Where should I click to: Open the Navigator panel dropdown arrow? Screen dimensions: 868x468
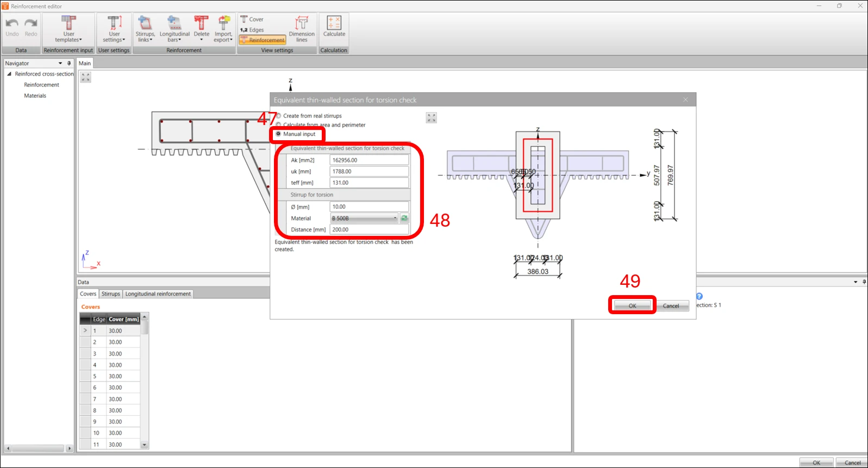[x=60, y=64]
